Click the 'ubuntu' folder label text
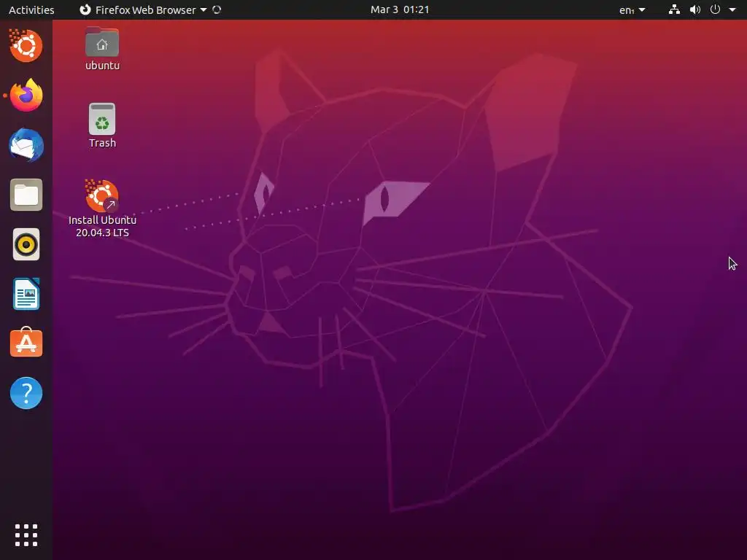747x560 pixels. pyautogui.click(x=102, y=66)
